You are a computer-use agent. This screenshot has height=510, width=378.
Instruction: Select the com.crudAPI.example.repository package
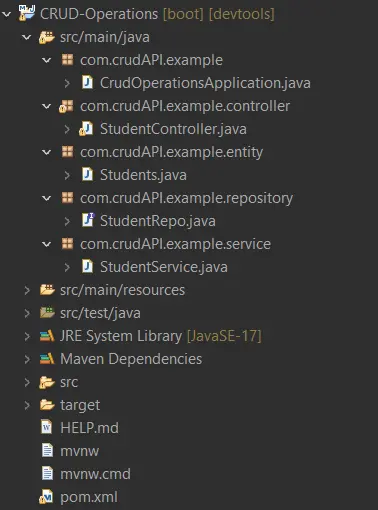pyautogui.click(x=186, y=198)
